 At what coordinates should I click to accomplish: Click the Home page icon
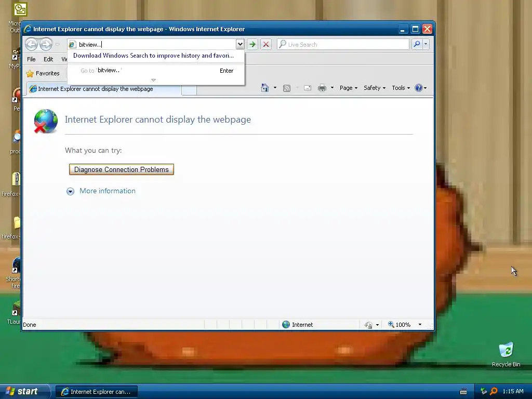point(264,88)
